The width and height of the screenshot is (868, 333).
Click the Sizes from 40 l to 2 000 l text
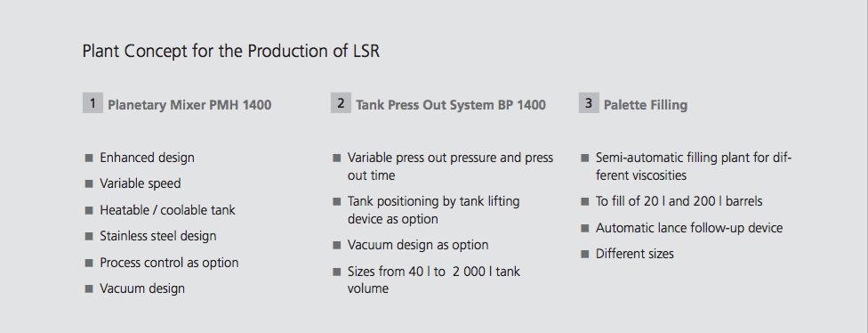pyautogui.click(x=433, y=280)
